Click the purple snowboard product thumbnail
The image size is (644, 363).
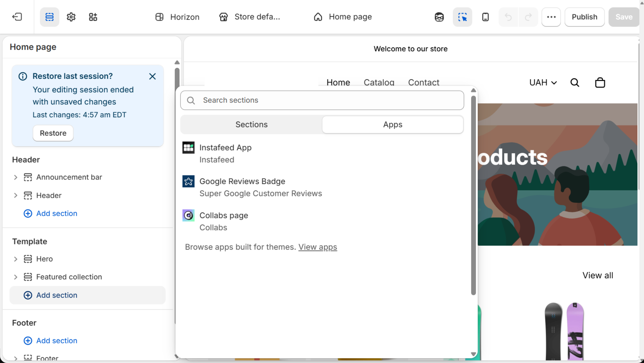click(575, 332)
